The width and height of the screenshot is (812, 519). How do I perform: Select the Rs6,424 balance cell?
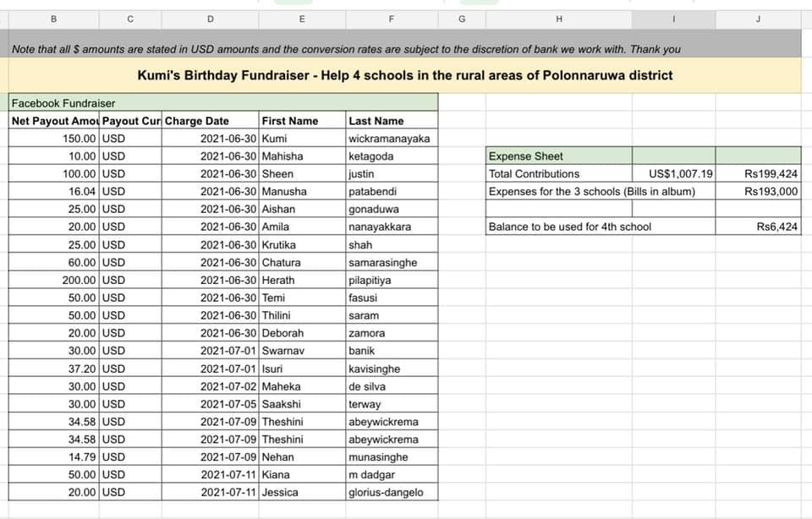point(758,227)
